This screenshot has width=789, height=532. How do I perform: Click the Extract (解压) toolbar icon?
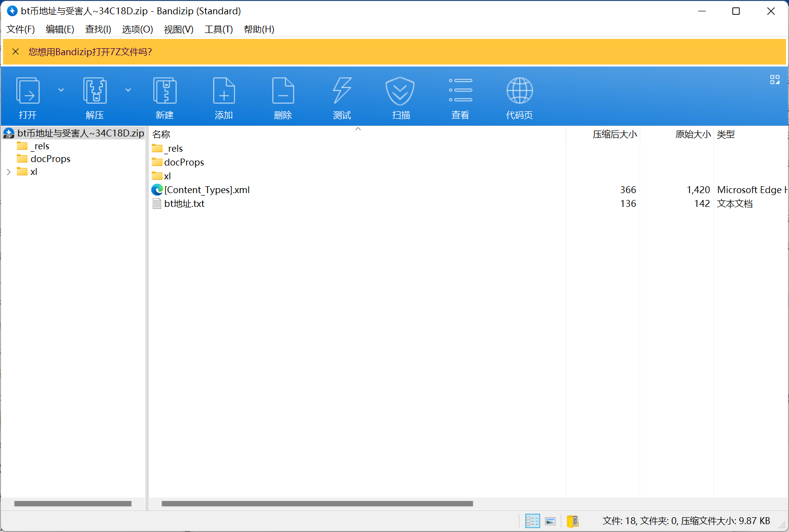coord(95,91)
